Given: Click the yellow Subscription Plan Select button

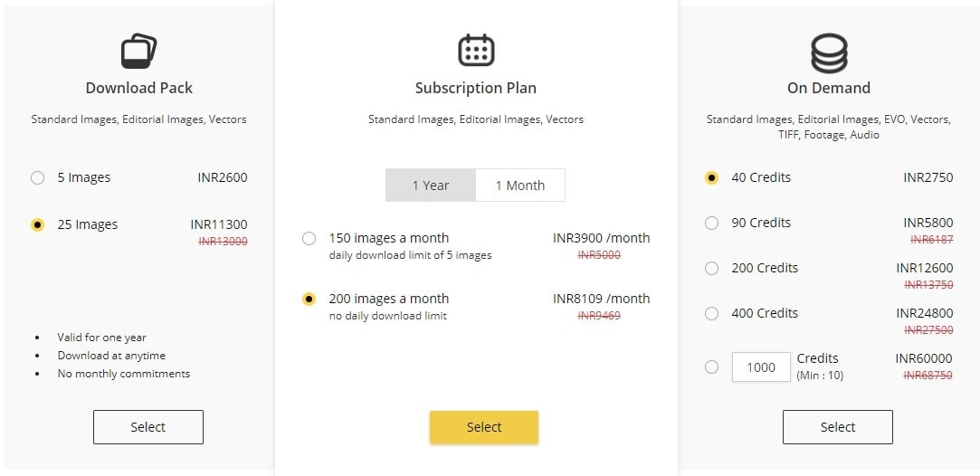Looking at the screenshot, I should [484, 427].
